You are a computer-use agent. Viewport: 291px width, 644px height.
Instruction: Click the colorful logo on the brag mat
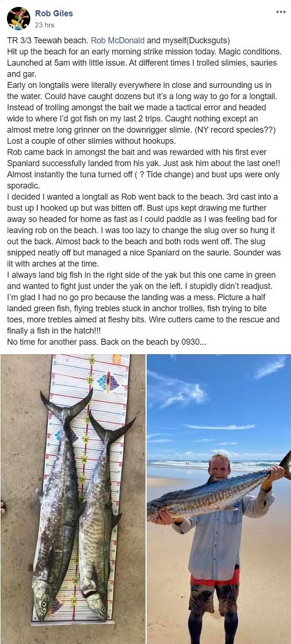pos(108,382)
